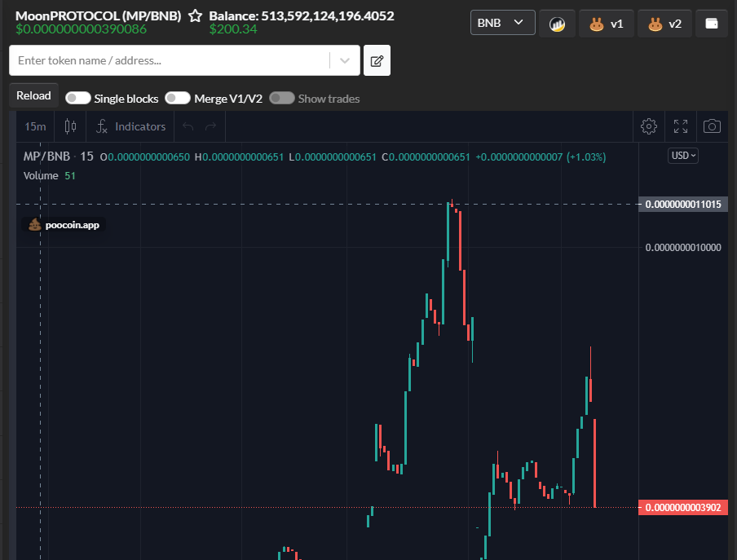Toggle Merge V1/V2 switch

point(178,98)
